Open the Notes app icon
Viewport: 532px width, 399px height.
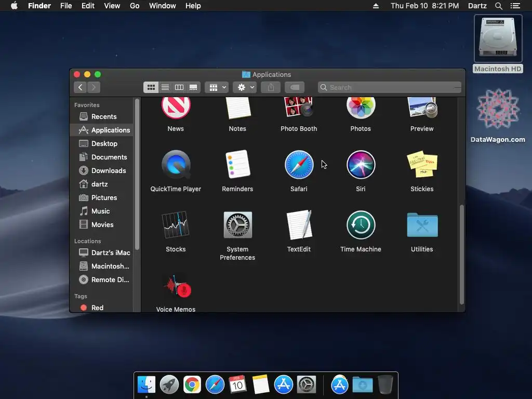237,108
